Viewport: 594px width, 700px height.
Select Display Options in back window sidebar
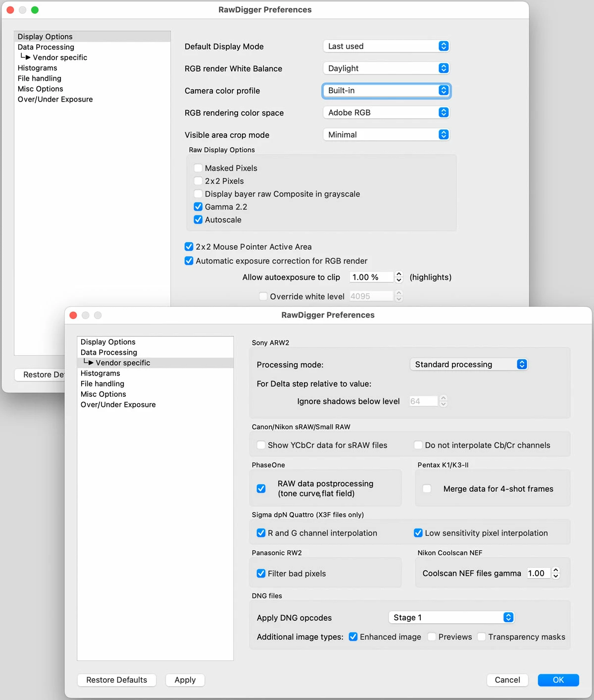[93, 37]
